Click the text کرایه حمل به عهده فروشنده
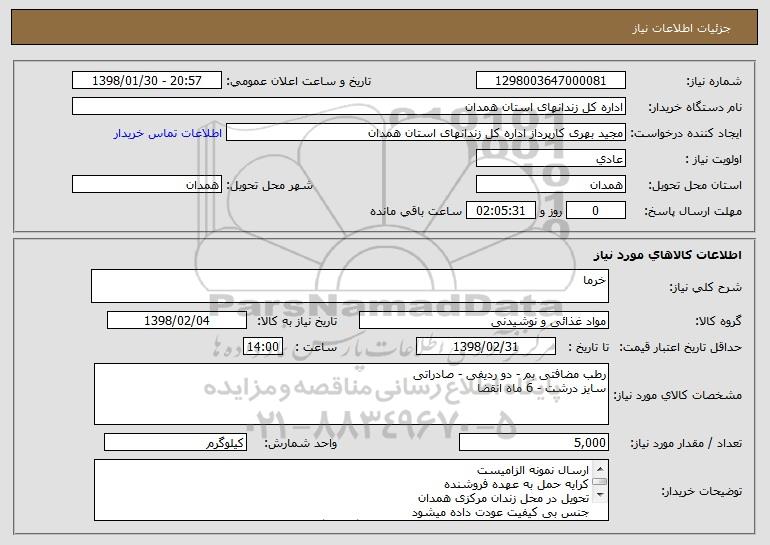 pyautogui.click(x=516, y=484)
